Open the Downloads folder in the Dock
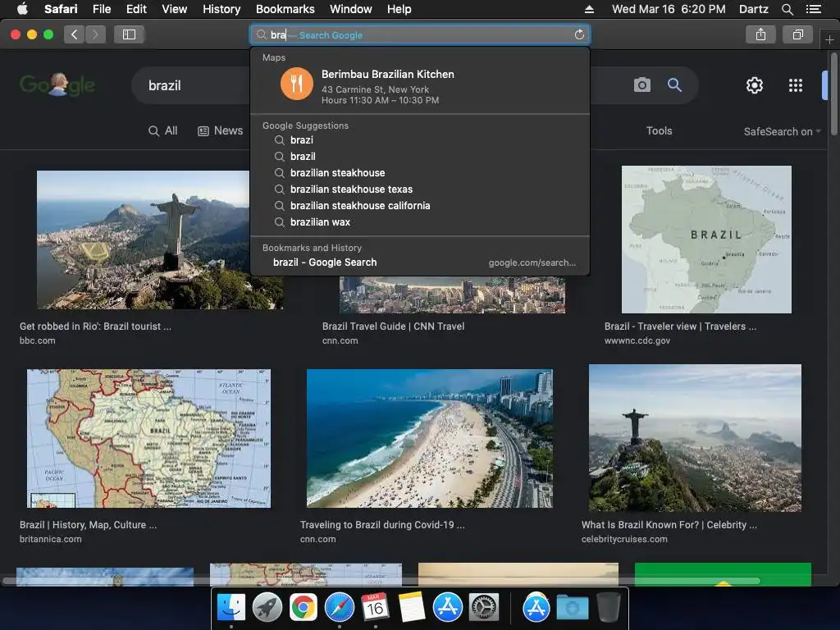Screen dimensions: 840x630 pos(572,608)
